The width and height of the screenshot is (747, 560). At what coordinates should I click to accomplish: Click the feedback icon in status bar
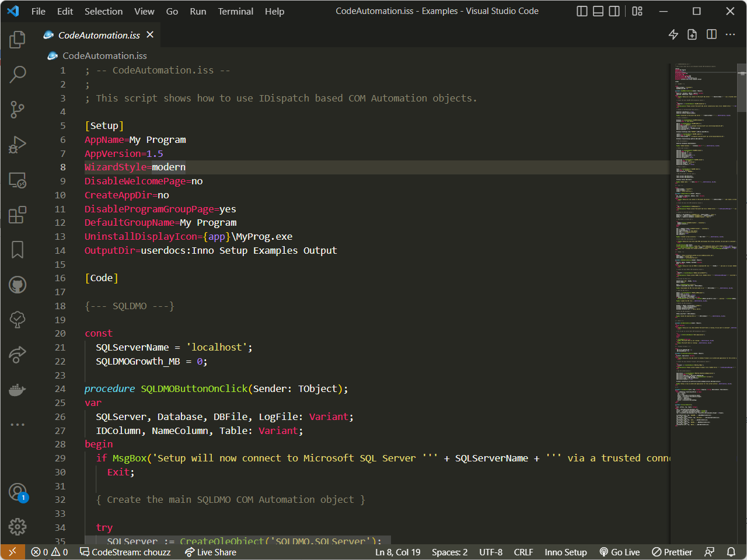710,552
